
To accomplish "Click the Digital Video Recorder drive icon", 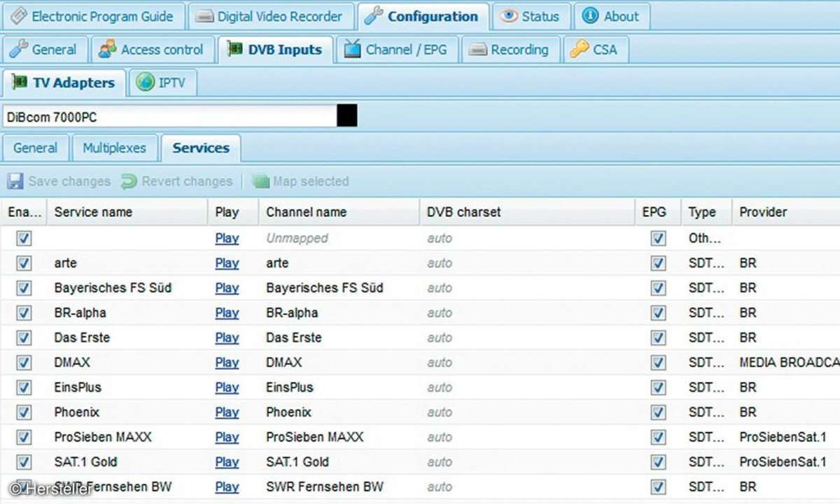I will (204, 17).
